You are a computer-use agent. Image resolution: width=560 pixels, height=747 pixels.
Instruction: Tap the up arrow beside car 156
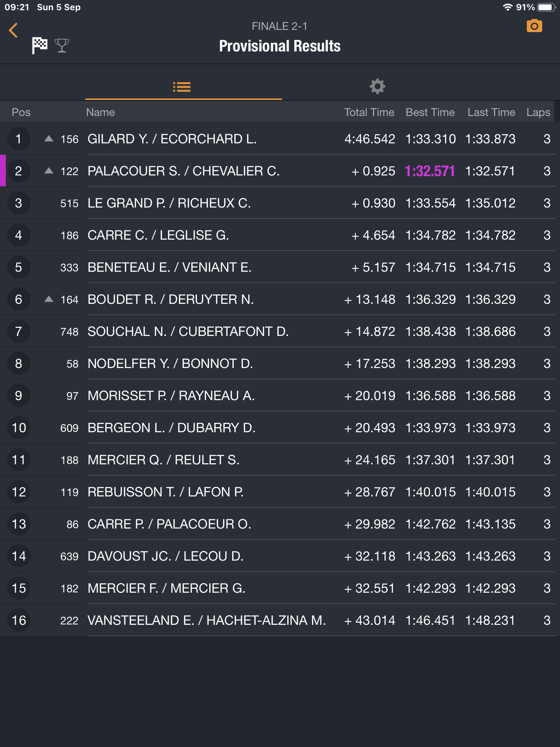coord(49,139)
